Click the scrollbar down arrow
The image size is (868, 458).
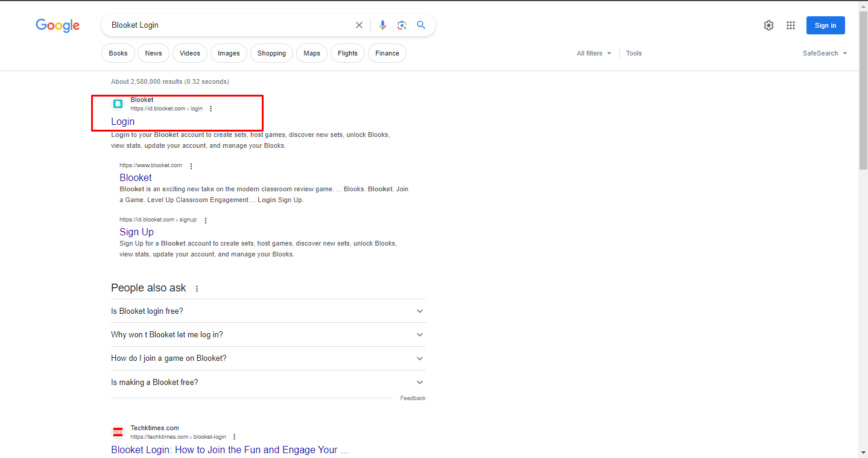point(863,452)
